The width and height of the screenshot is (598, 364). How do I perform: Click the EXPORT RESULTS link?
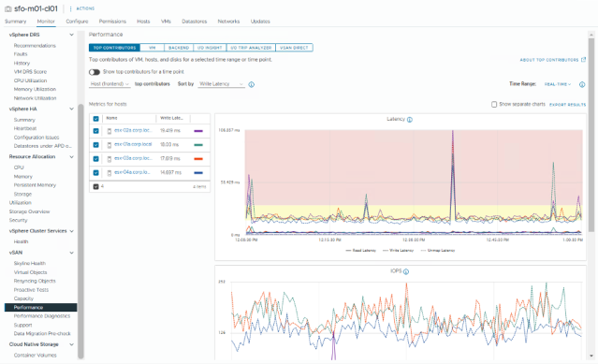[567, 105]
